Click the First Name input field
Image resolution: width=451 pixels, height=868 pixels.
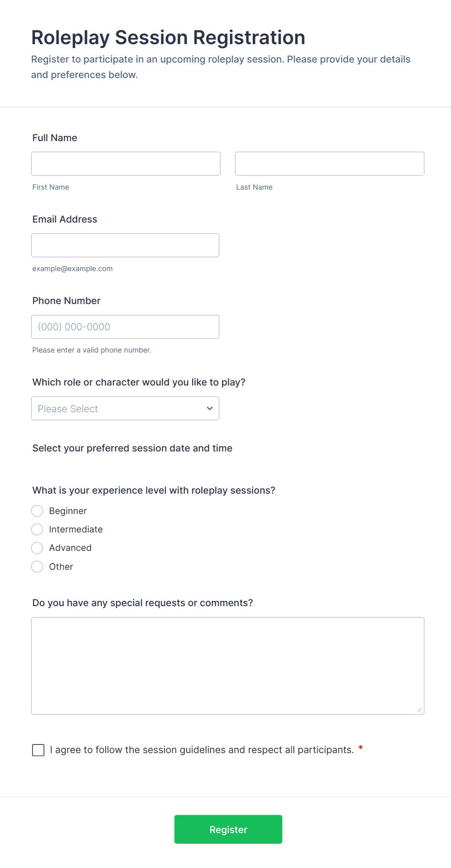[126, 164]
